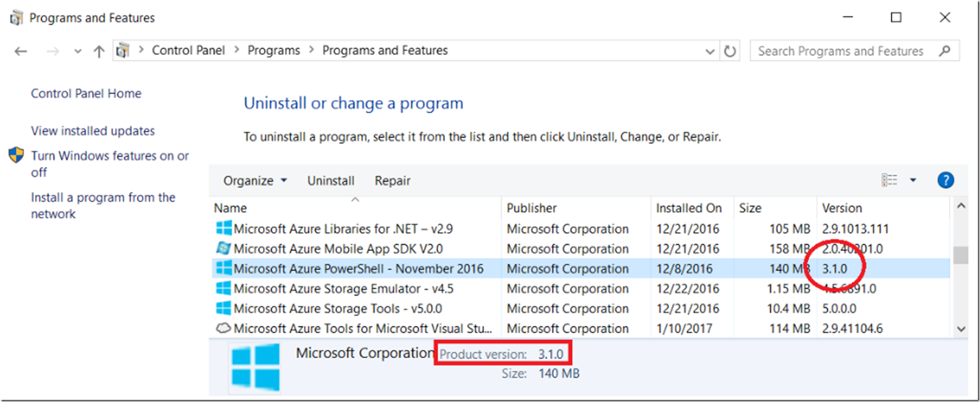Viewport: 980px width, 402px height.
Task: Click the 1/10/2017 installed date
Action: pyautogui.click(x=684, y=328)
